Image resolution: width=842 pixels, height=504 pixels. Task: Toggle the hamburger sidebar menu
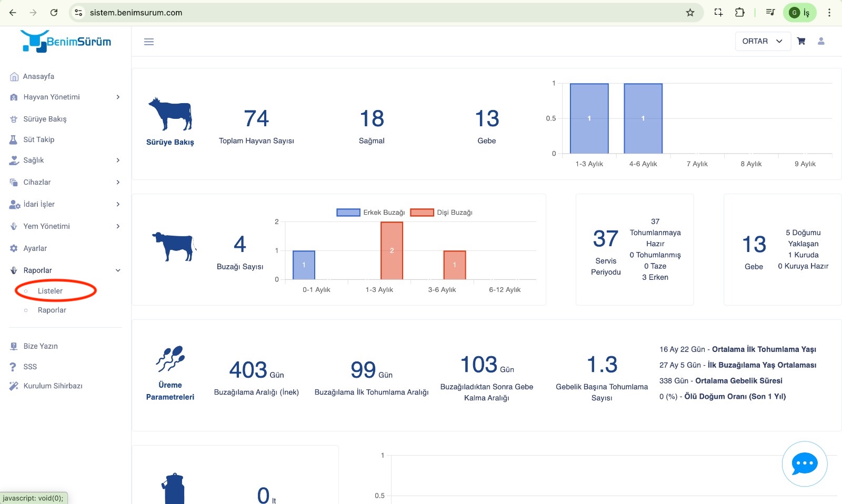pos(149,42)
